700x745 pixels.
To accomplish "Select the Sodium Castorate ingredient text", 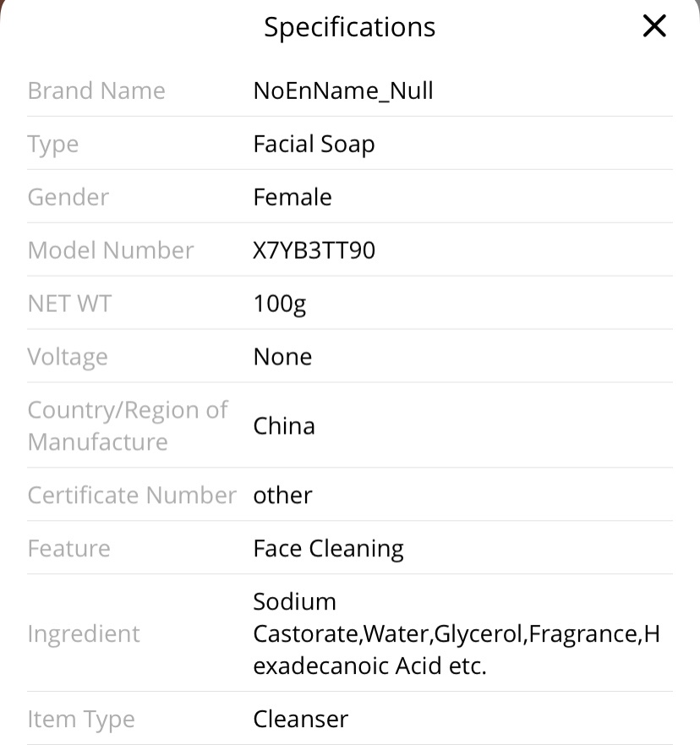I will pos(457,633).
